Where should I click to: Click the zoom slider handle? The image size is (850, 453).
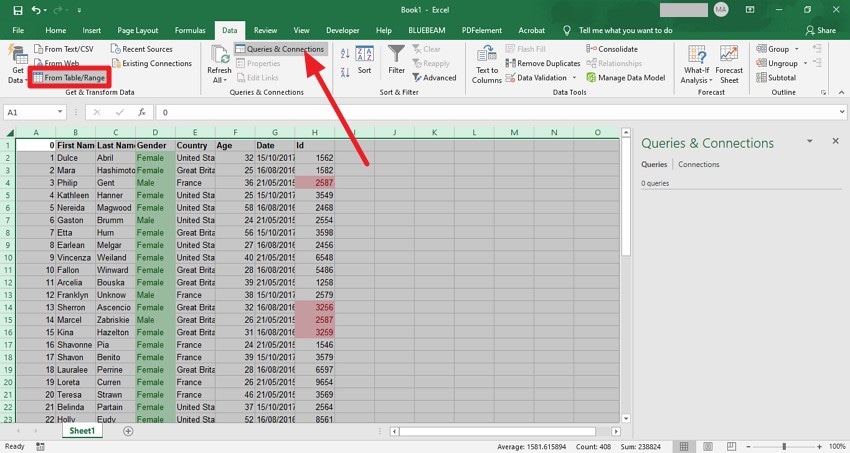(784, 446)
